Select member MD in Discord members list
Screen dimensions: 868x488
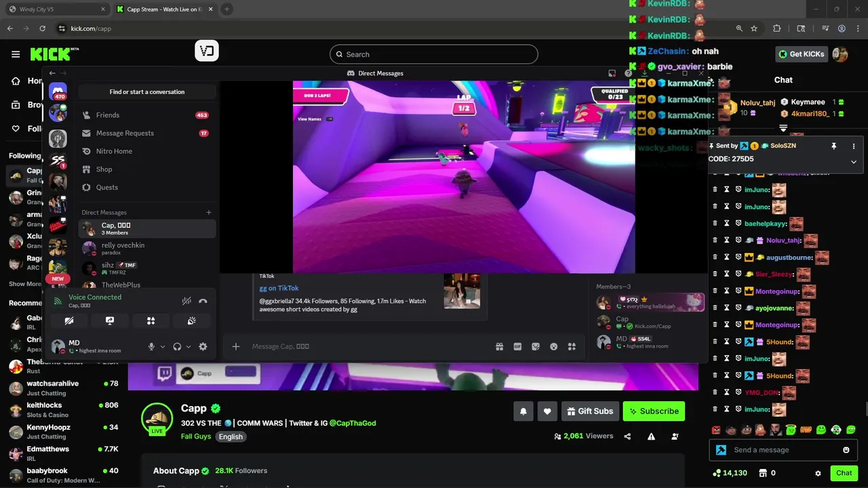tap(649, 342)
